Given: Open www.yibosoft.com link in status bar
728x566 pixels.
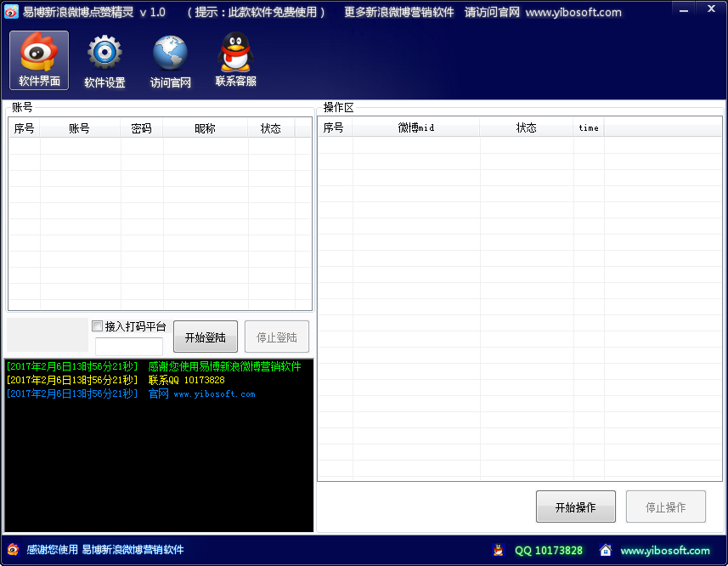Looking at the screenshot, I should (x=664, y=551).
